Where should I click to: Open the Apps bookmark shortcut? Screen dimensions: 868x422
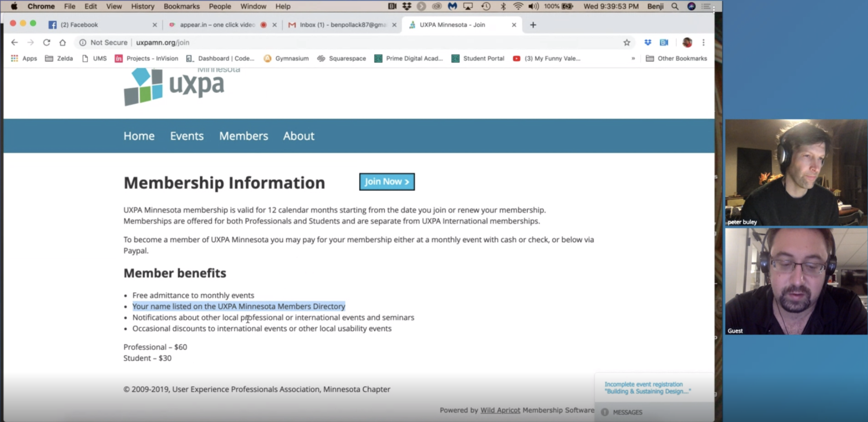[x=24, y=58]
